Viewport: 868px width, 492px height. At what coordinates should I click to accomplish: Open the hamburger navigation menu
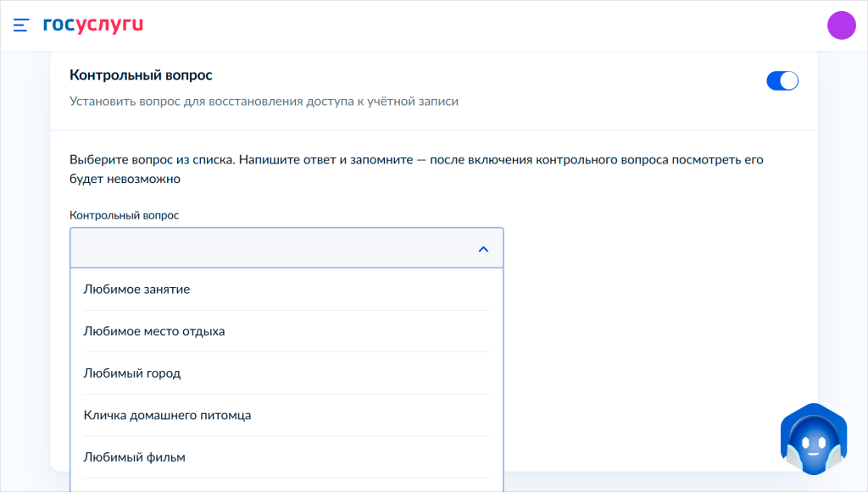pos(21,25)
